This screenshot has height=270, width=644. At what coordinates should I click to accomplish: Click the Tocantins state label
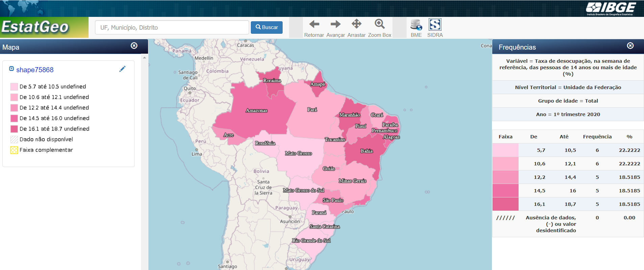335,139
